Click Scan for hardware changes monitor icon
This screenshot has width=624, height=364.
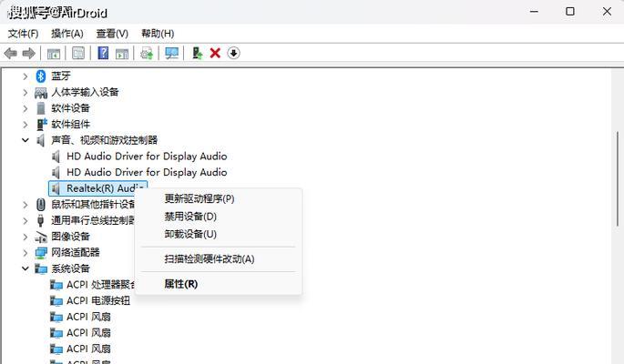click(x=172, y=54)
